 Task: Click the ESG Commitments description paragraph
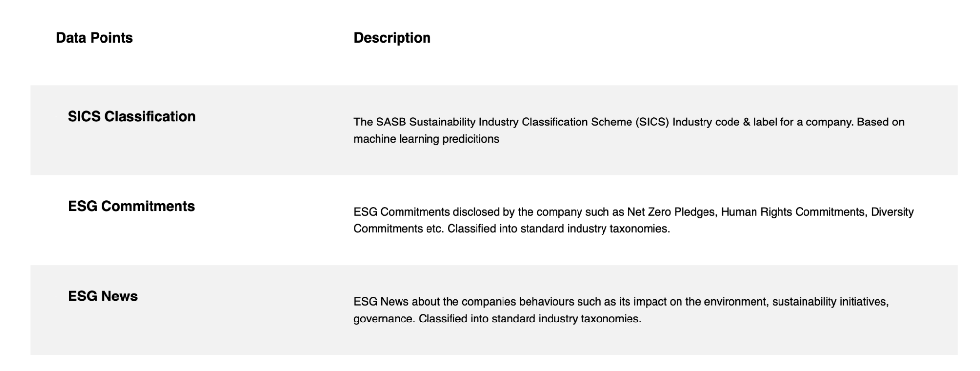tap(634, 221)
